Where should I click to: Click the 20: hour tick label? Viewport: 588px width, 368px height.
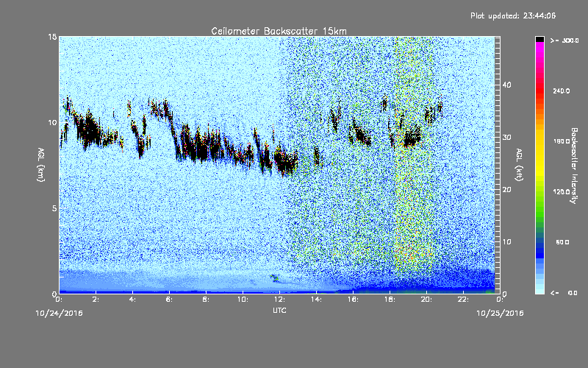(426, 300)
